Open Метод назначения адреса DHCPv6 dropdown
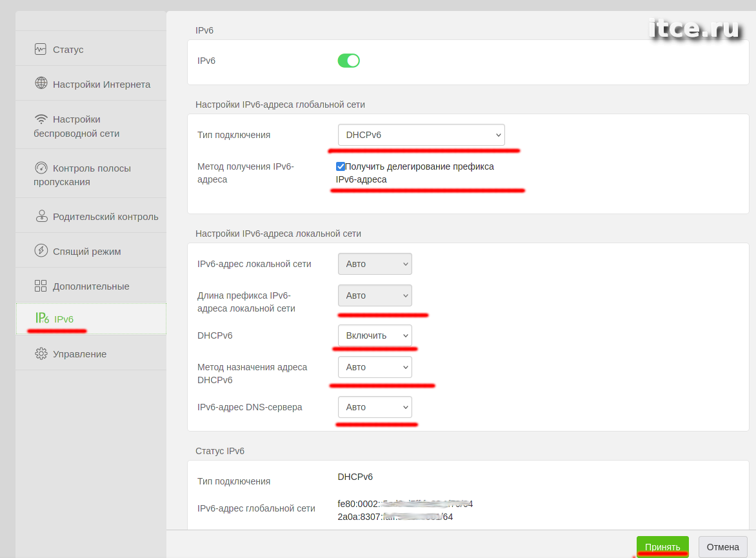 pos(375,368)
